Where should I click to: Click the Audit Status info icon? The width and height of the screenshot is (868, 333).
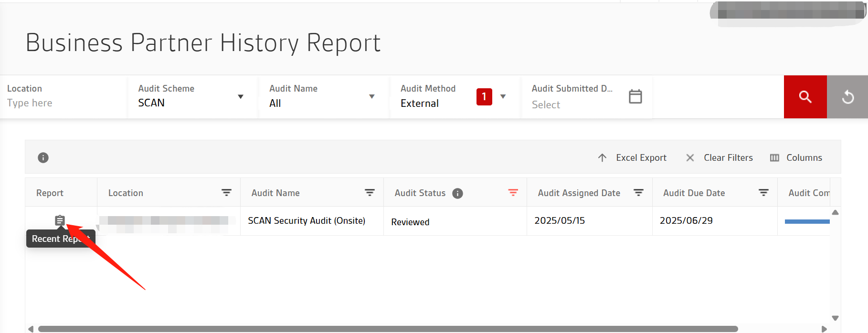[457, 193]
